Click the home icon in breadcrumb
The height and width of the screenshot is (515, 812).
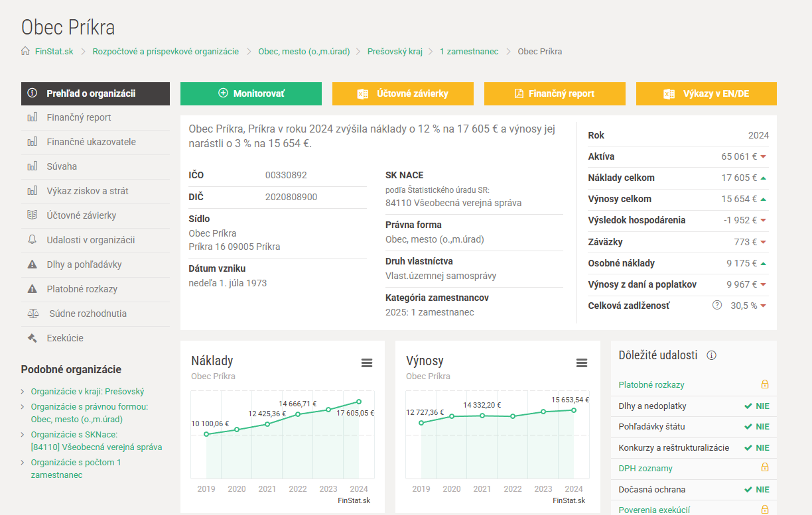[x=25, y=51]
